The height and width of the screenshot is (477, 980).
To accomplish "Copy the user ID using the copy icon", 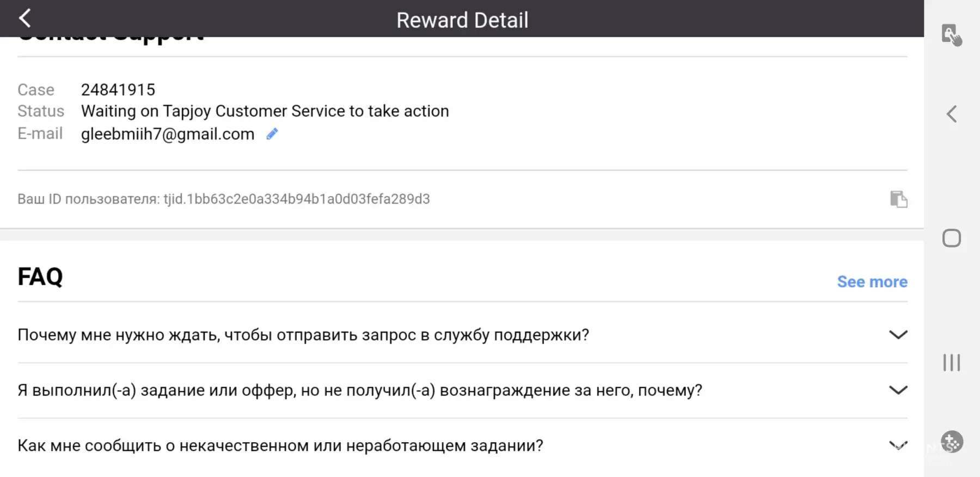I will [898, 199].
